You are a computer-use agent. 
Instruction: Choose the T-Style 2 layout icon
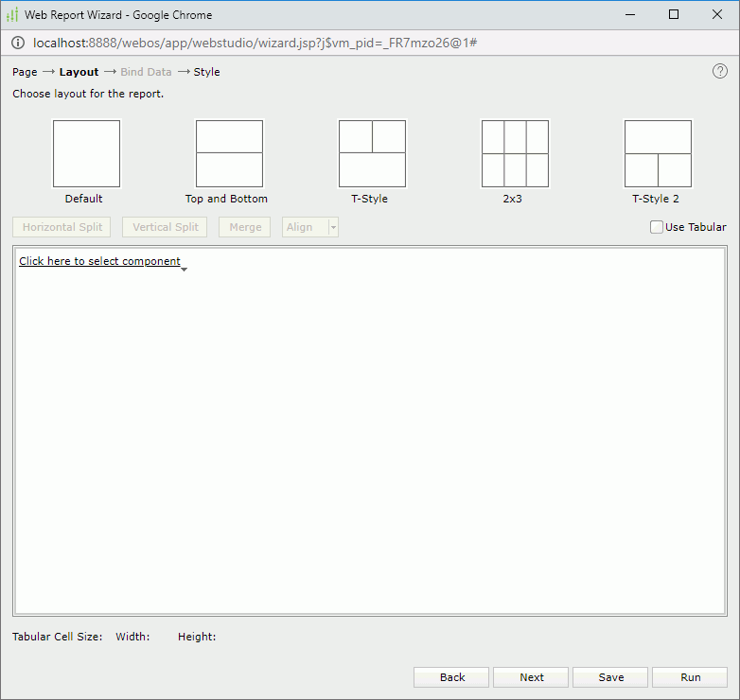tap(658, 153)
